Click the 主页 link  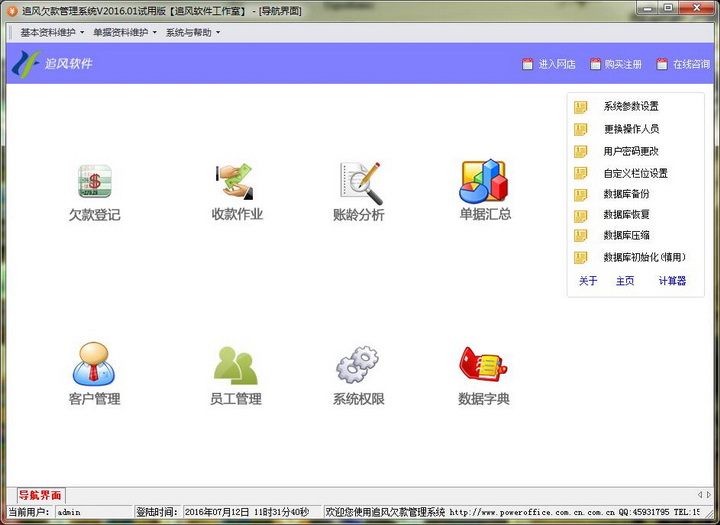point(625,281)
